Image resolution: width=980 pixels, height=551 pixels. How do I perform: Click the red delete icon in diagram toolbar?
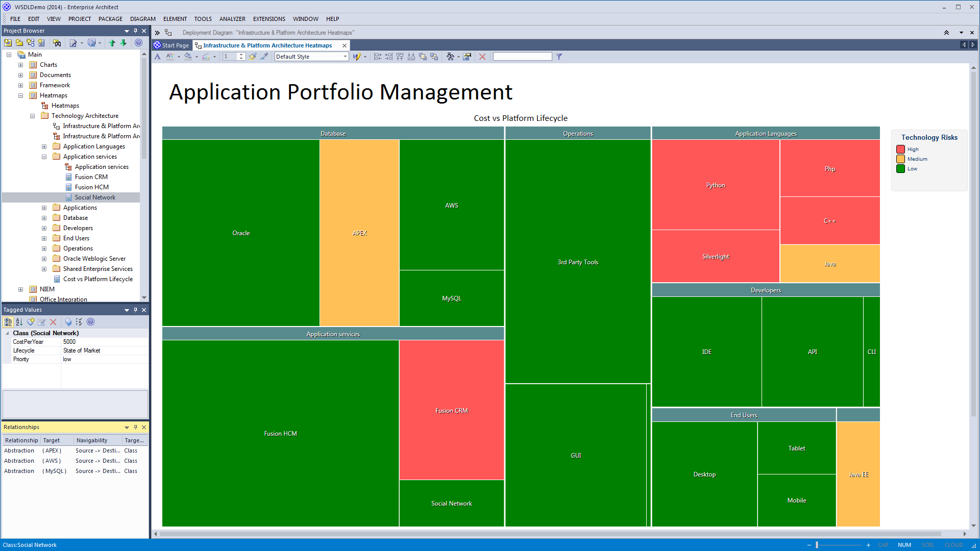point(482,57)
